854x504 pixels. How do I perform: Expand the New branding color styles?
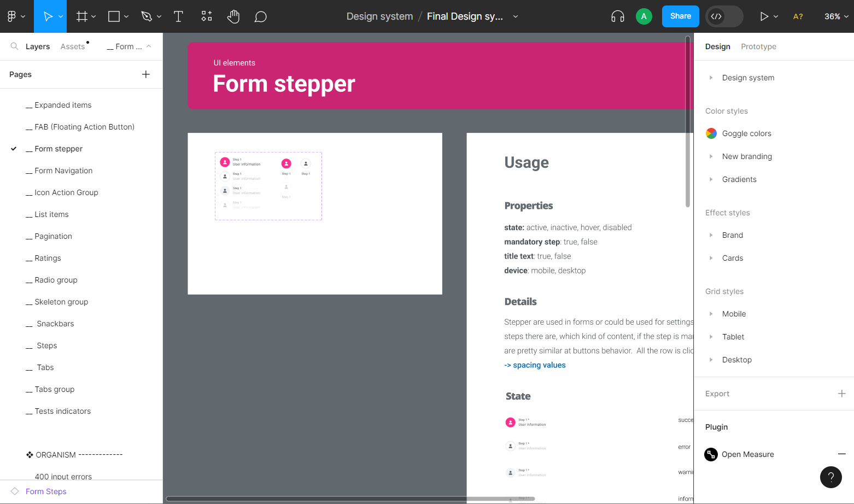tap(711, 156)
